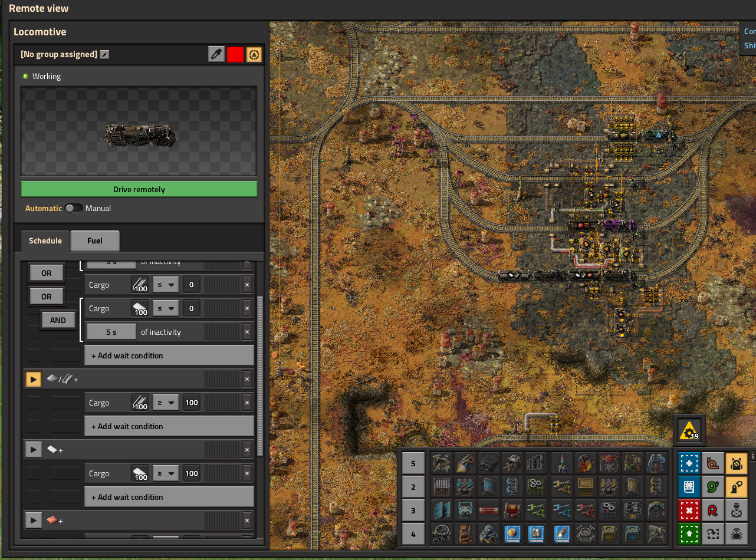Edit the 0 value in iron plate cargo condition
The image size is (756, 560).
click(x=191, y=308)
